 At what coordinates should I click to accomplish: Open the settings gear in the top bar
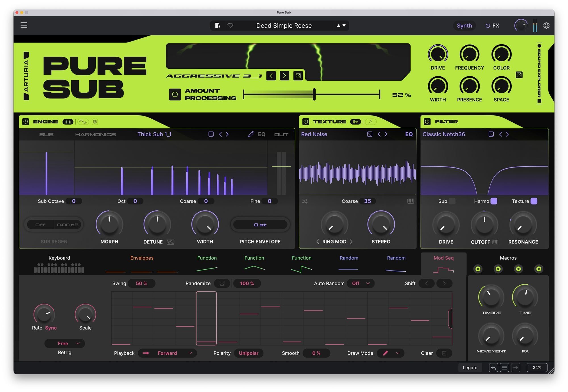click(x=546, y=26)
